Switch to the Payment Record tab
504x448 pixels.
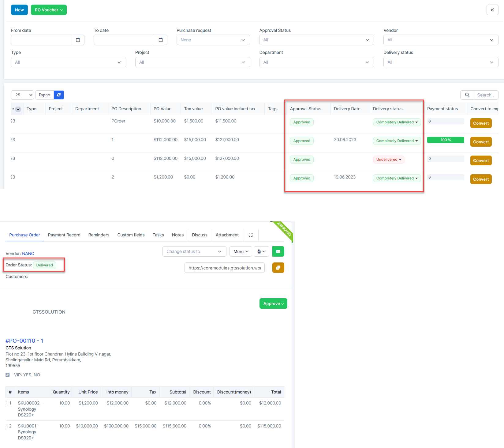[x=64, y=235]
